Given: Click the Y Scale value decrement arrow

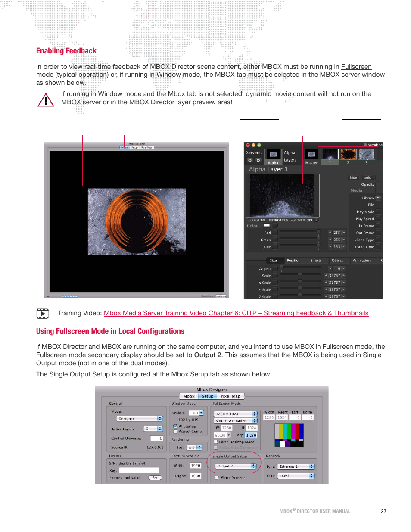Looking at the screenshot, I should pos(326,290).
